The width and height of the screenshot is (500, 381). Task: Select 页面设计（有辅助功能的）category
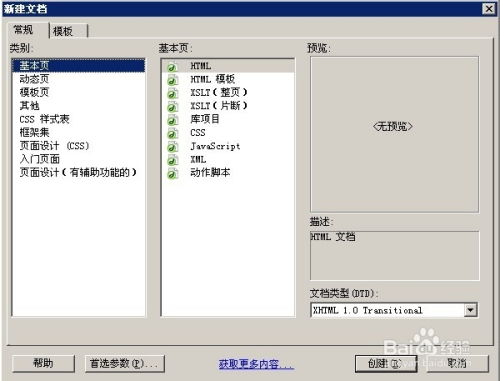[x=78, y=172]
